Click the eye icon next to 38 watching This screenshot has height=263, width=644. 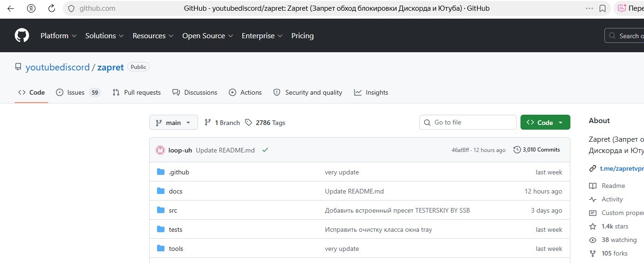[593, 240]
